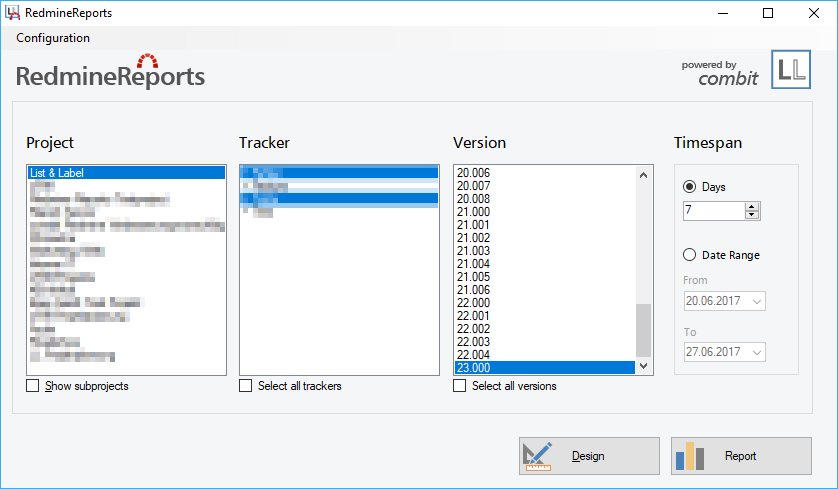The height and width of the screenshot is (489, 838).
Task: Maximize the RedmineReports window
Action: (768, 13)
